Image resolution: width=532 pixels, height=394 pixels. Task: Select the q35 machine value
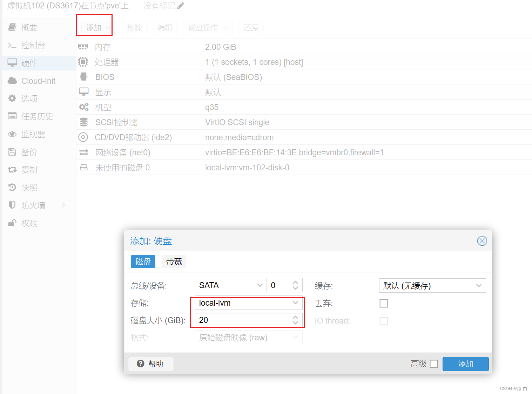pos(212,107)
